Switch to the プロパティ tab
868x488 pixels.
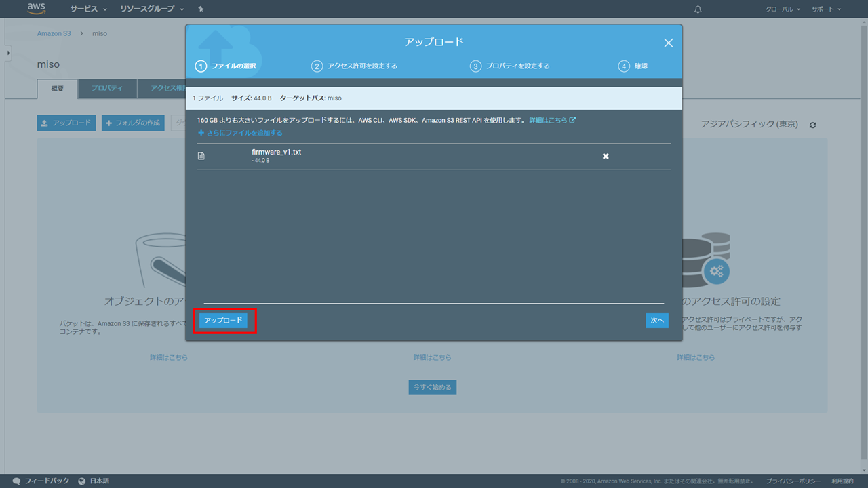pyautogui.click(x=107, y=89)
